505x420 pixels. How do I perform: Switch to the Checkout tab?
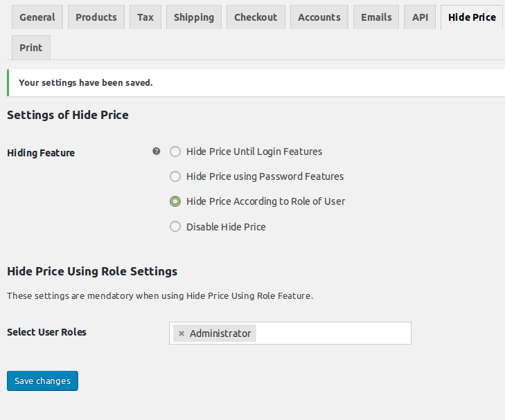coord(256,17)
